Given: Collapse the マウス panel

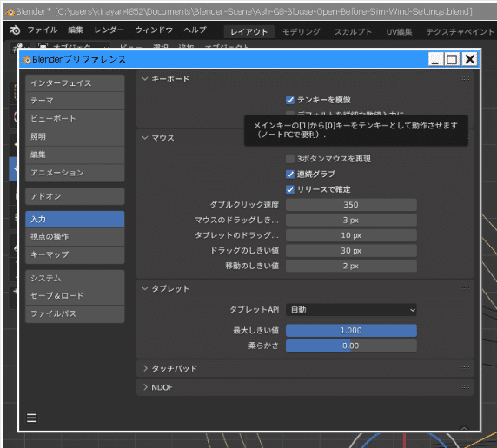Looking at the screenshot, I should click(145, 138).
